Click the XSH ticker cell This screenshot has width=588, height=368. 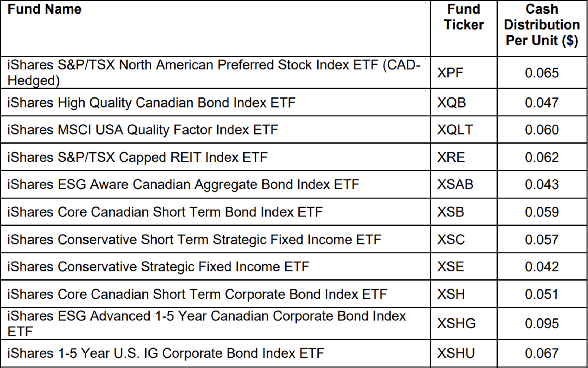point(451,294)
